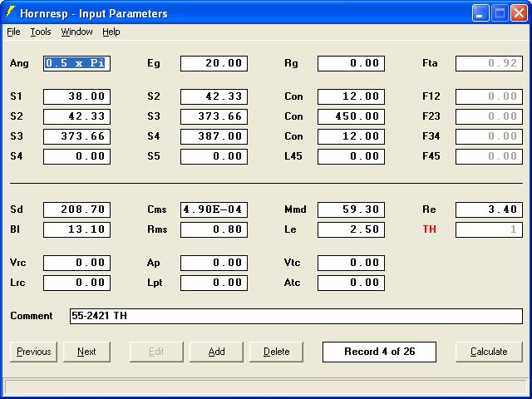The height and width of the screenshot is (399, 532).
Task: Click the Rg input field
Action: [351, 63]
